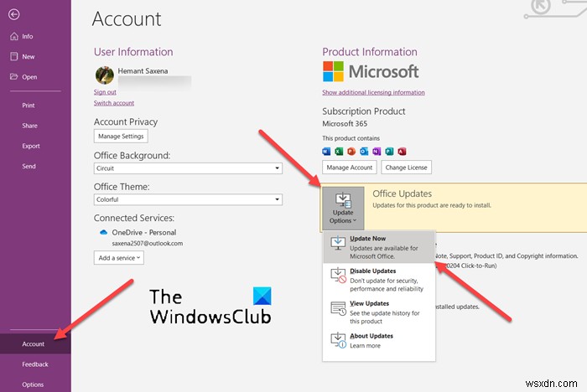Click the OneNote app icon
The height and width of the screenshot is (392, 587).
(377, 151)
